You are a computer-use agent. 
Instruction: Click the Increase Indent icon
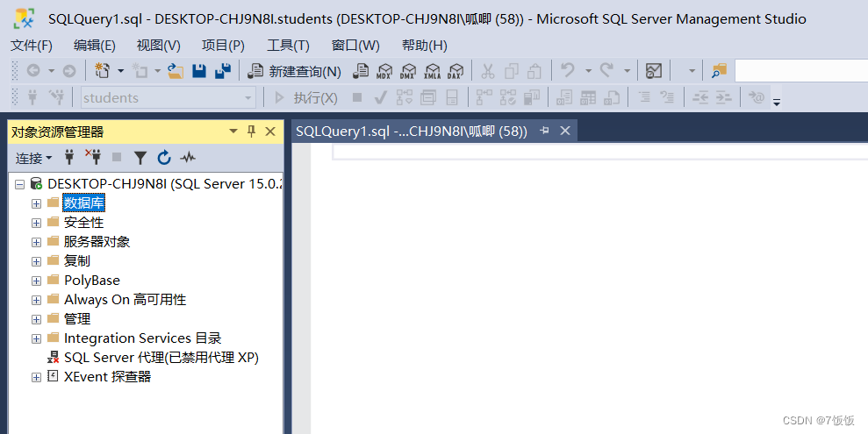(x=723, y=98)
